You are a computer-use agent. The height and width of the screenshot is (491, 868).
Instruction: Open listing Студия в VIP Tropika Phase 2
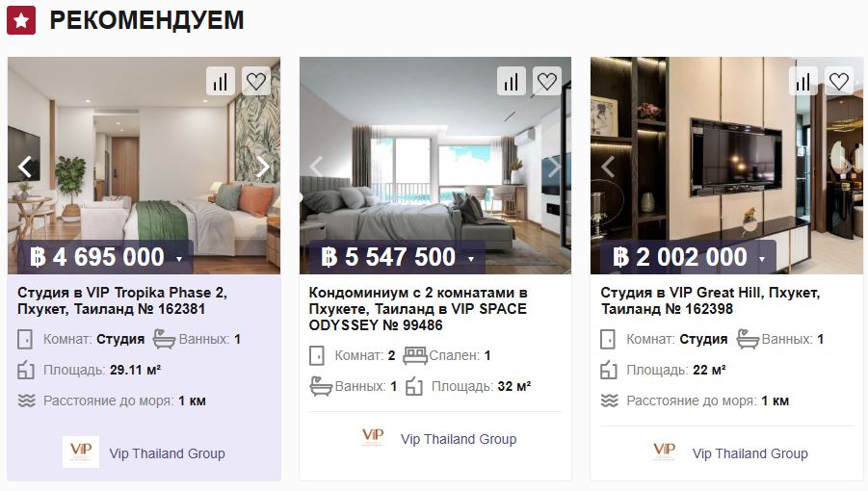[122, 300]
